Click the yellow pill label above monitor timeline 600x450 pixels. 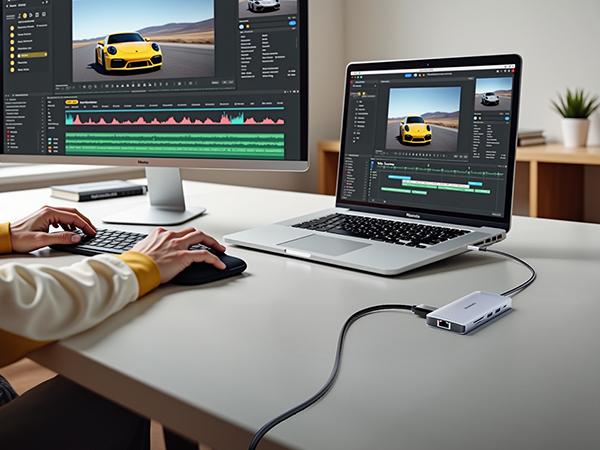71,102
